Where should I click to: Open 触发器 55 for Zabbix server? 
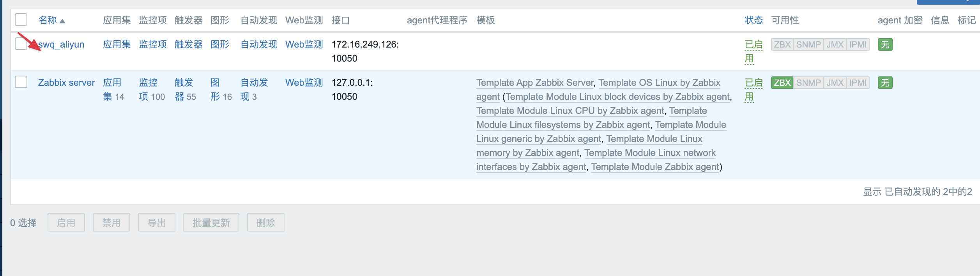tap(185, 90)
